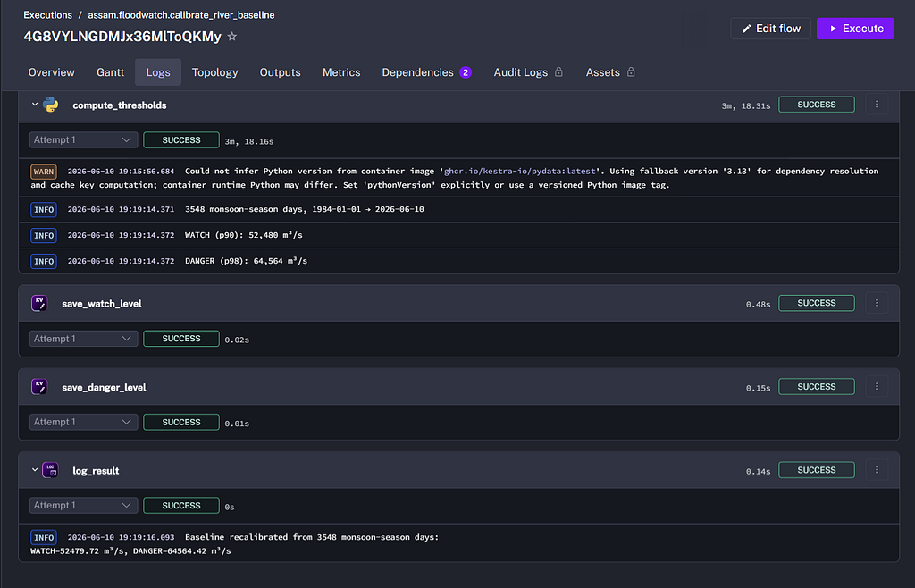Click the compute_thresholds task name

pos(120,105)
